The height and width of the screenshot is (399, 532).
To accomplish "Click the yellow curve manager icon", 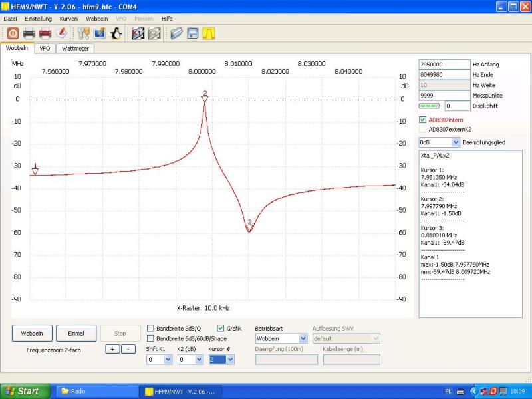I will click(209, 33).
